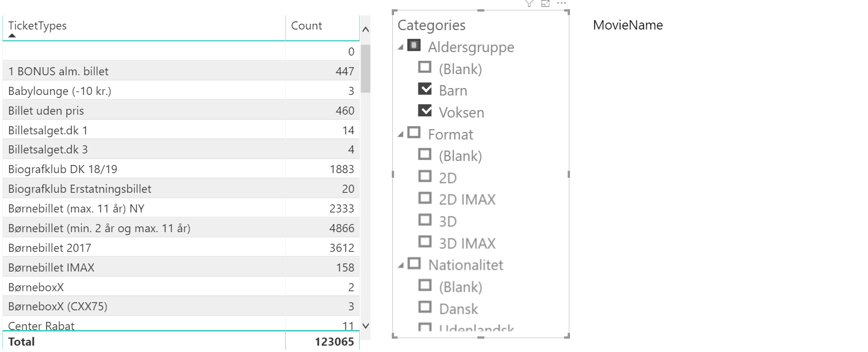
Task: Sort by the Count column header
Action: coord(322,26)
